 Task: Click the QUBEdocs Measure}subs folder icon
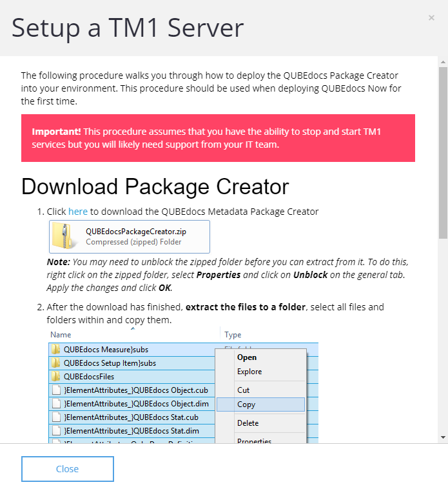(x=56, y=350)
